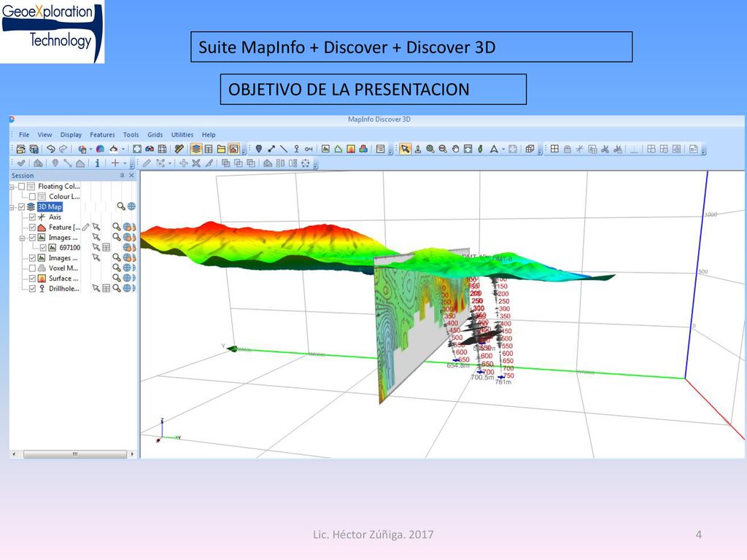Open the Grids menu
747x560 pixels.
155,135
